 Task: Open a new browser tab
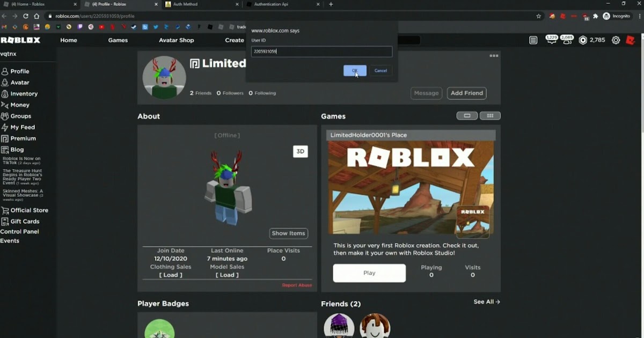click(x=331, y=4)
